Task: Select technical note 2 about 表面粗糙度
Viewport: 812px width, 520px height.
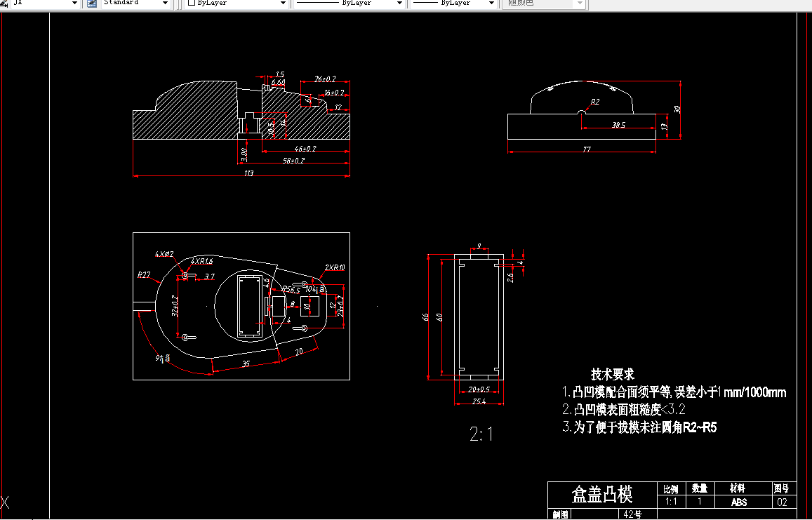Action: point(624,409)
